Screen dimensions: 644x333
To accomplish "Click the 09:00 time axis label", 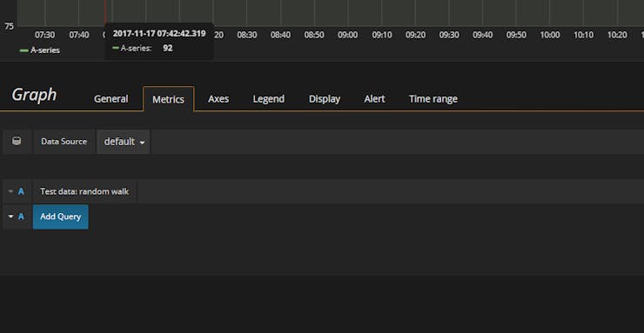I will tap(348, 36).
